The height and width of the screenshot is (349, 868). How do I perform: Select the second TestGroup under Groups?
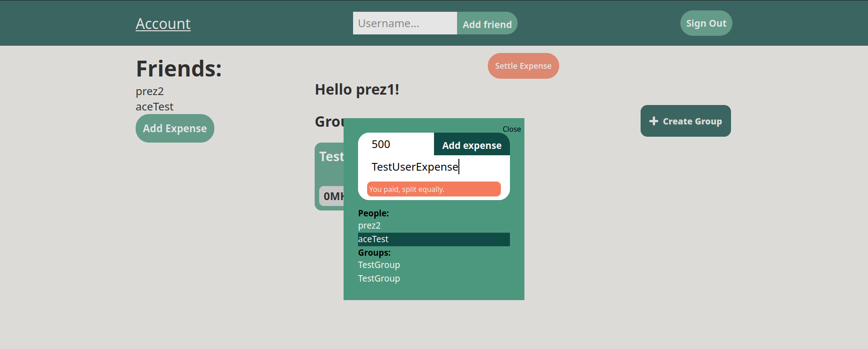tap(379, 278)
